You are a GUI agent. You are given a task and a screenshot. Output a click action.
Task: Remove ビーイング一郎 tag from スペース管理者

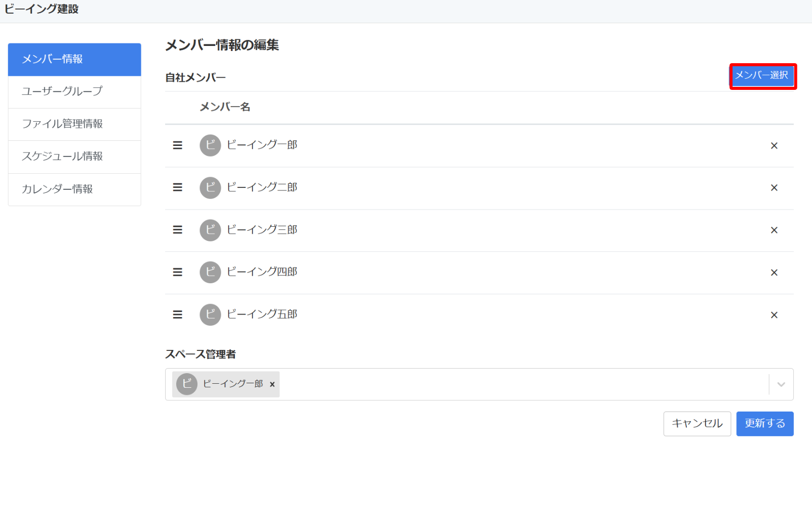272,384
